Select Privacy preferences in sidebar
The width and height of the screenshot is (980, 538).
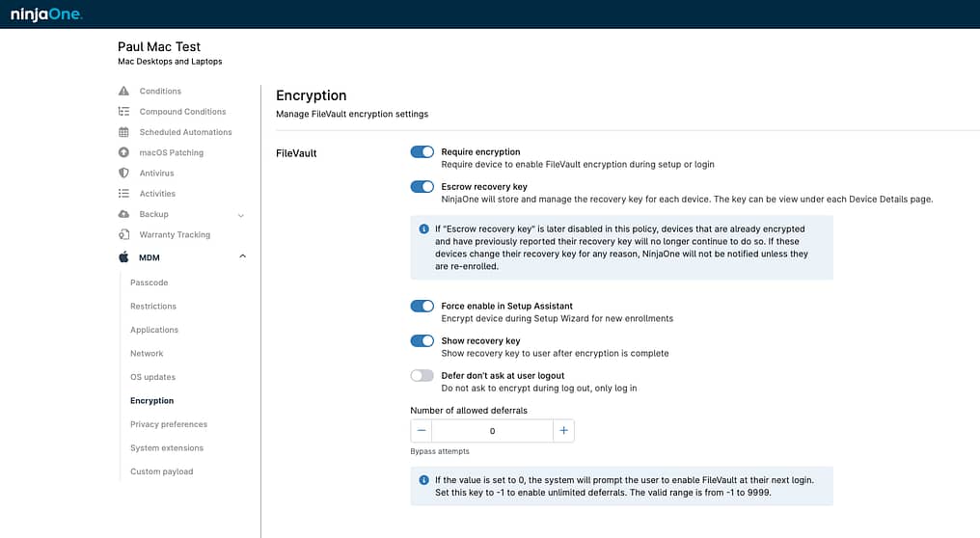(x=169, y=424)
